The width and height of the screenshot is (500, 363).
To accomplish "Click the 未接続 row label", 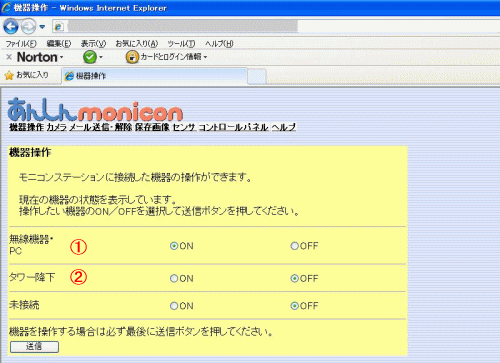I will click(x=24, y=305).
